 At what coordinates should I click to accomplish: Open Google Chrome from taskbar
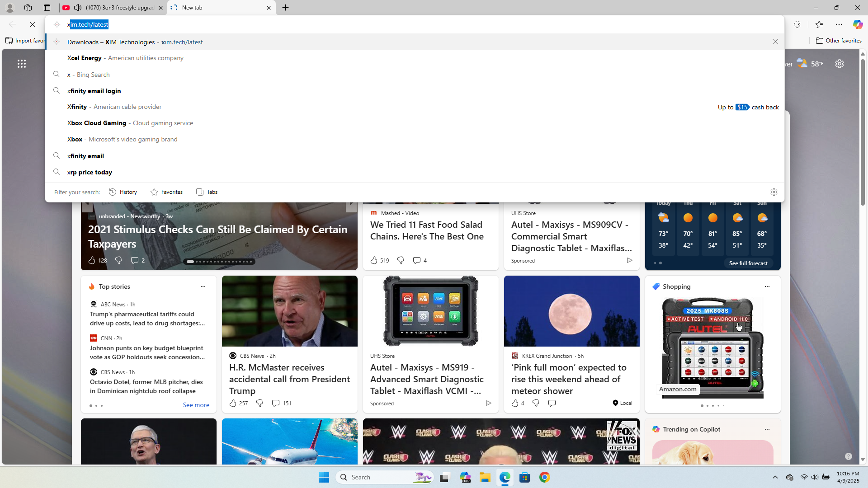(545, 477)
